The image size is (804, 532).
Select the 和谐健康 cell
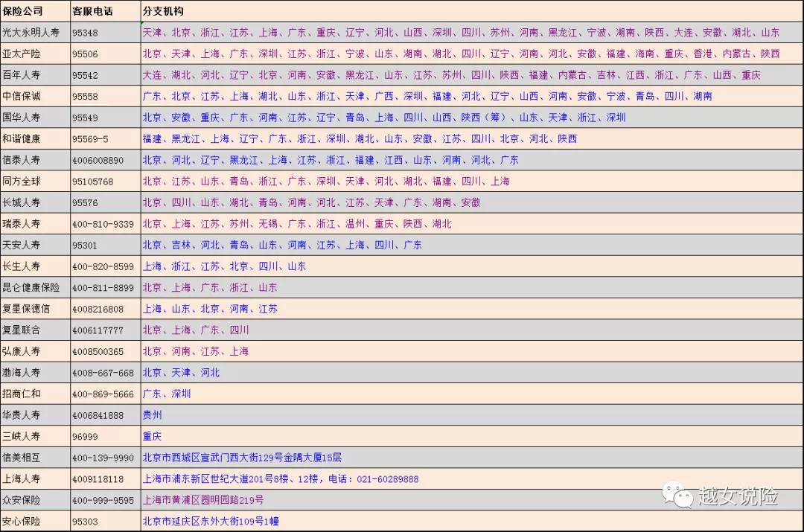tap(35, 139)
